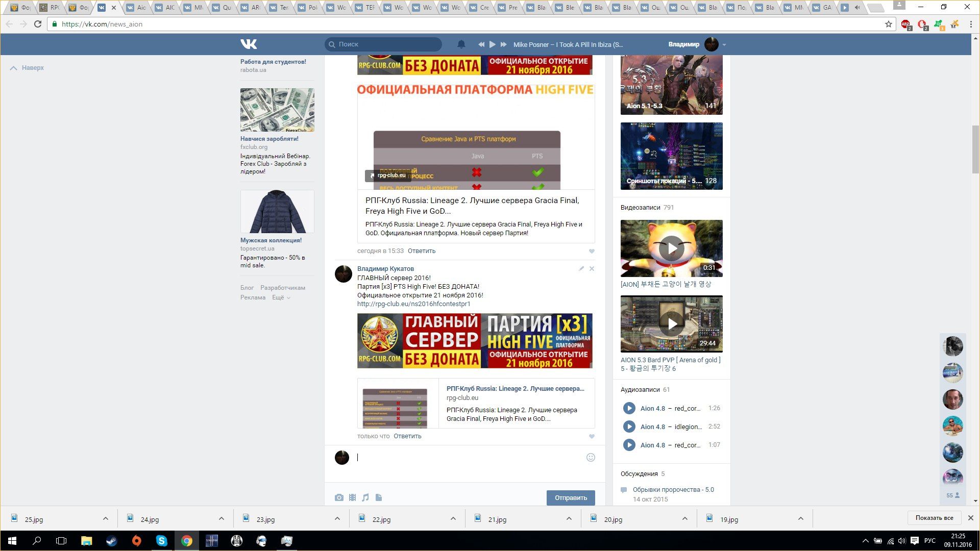Open the Windows Start menu
Image resolution: width=980 pixels, height=551 pixels.
click(12, 541)
